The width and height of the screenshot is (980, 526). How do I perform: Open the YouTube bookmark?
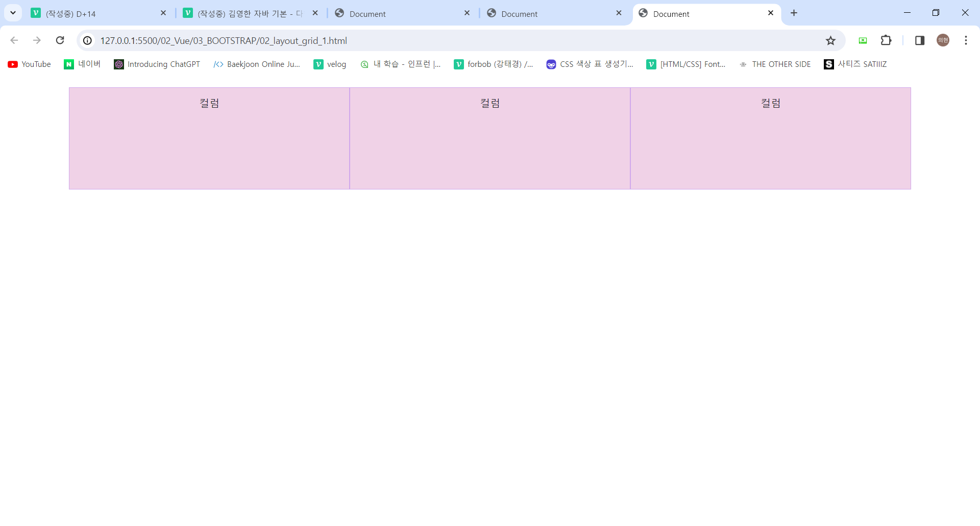[30, 64]
